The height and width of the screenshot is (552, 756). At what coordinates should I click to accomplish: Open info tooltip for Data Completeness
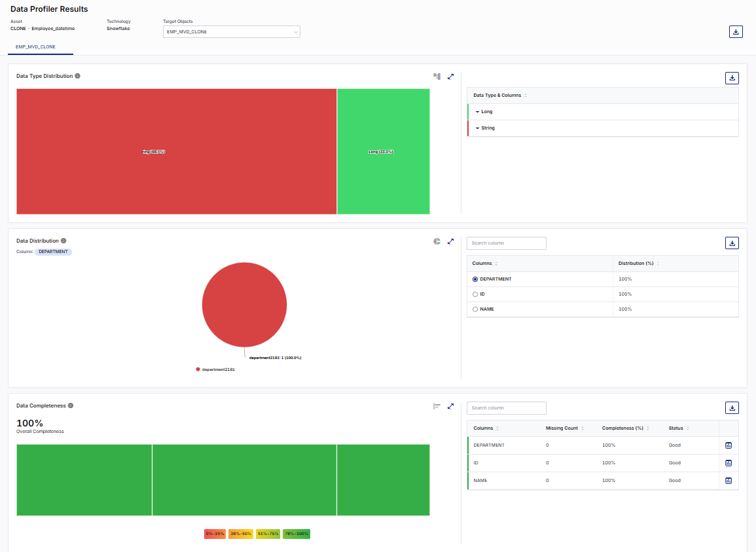click(x=71, y=405)
